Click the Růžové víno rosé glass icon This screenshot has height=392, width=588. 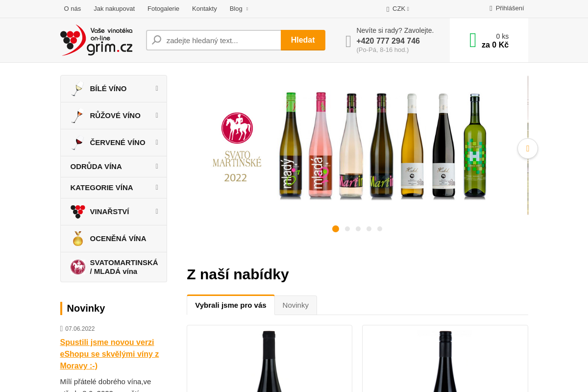click(x=77, y=115)
